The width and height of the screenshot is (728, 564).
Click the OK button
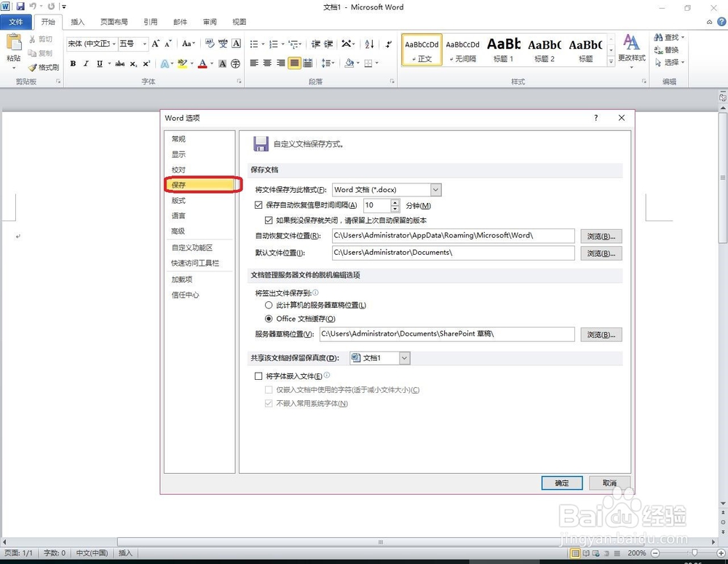click(562, 482)
